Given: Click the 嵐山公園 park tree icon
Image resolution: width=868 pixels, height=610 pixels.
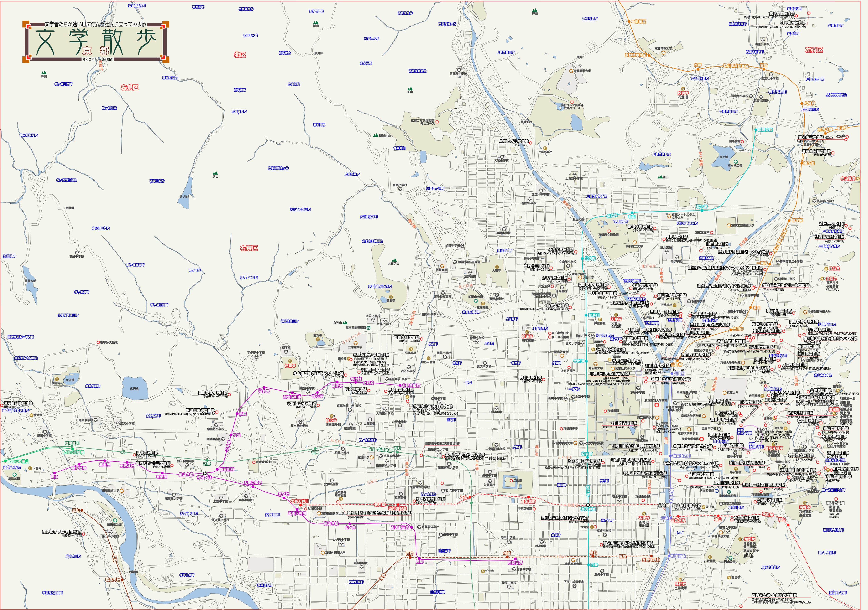Looking at the screenshot, I should (14, 474).
